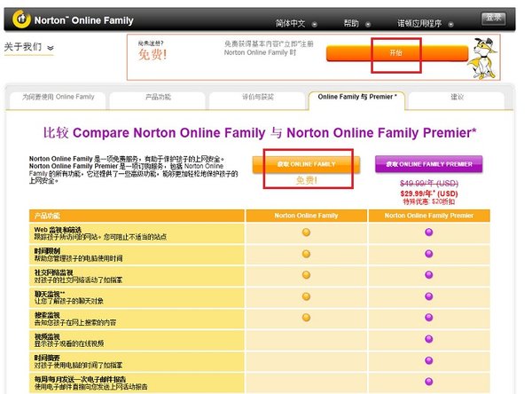The image size is (532, 394).
Task: Expand the 关于我们 section
Action: point(29,47)
